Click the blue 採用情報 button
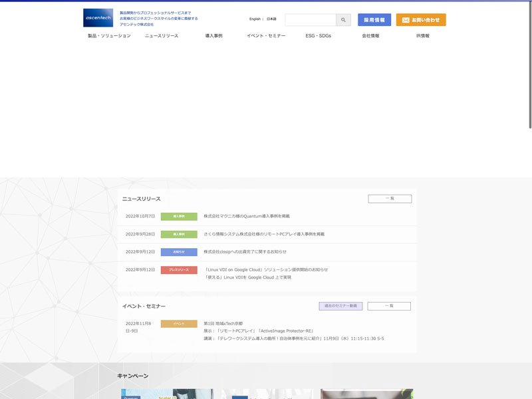The width and height of the screenshot is (532, 399). tap(374, 20)
